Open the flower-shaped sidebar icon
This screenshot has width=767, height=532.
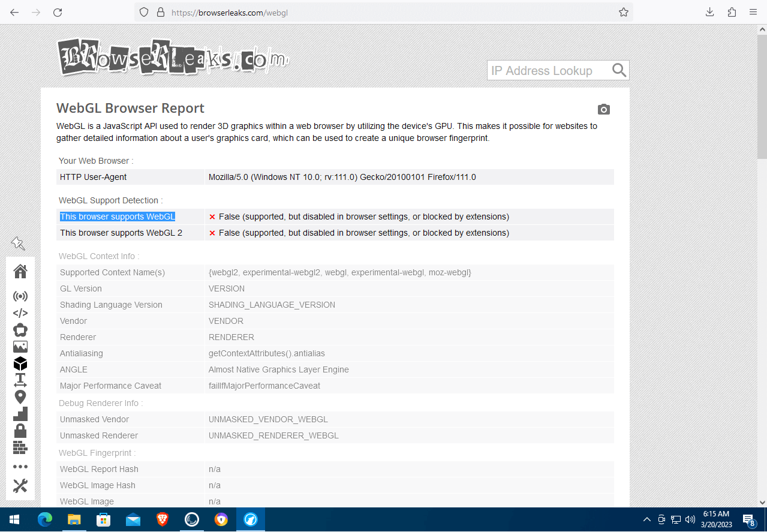coord(20,330)
